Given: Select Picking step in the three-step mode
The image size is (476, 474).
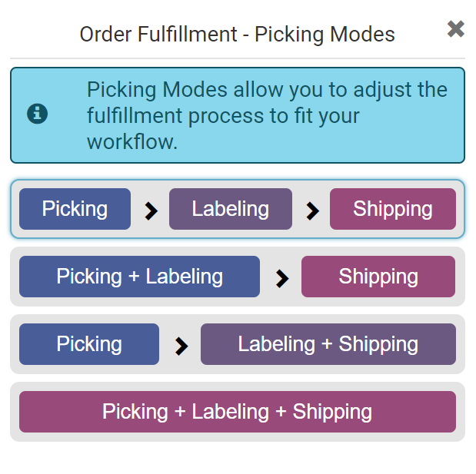Looking at the screenshot, I should coord(75,209).
